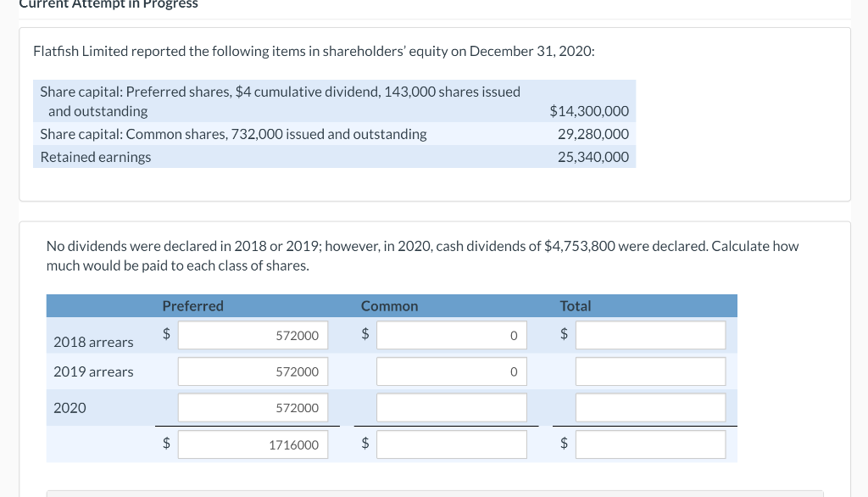
Task: Click the Common column total input field
Action: (x=452, y=444)
